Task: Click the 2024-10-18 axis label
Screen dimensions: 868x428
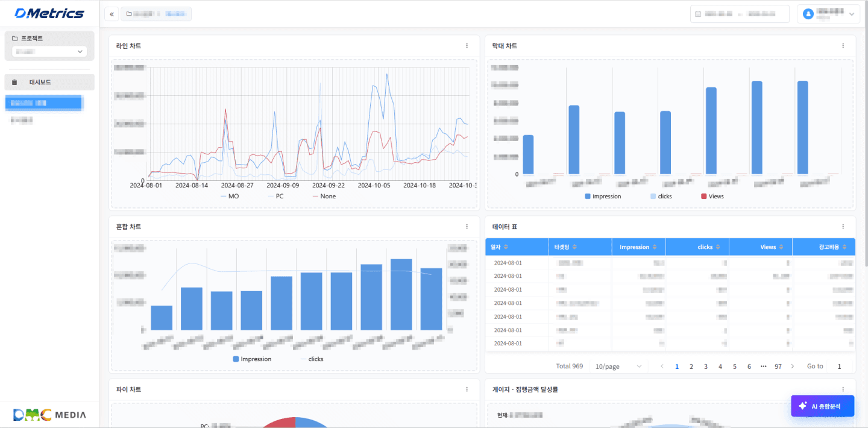Action: coord(420,186)
